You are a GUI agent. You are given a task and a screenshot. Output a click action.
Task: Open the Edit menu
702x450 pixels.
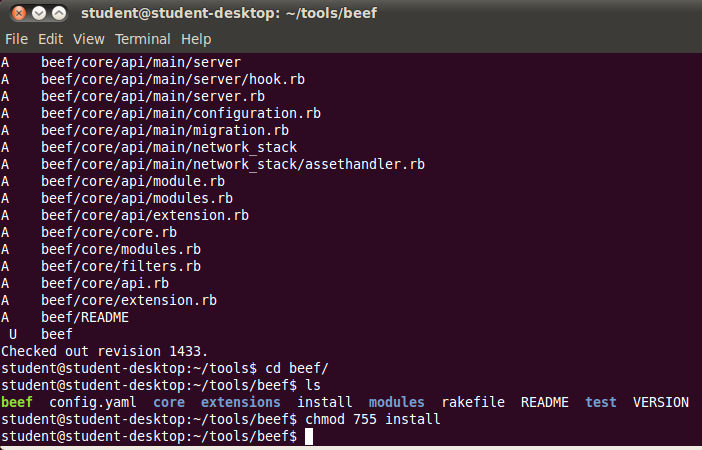(50, 39)
